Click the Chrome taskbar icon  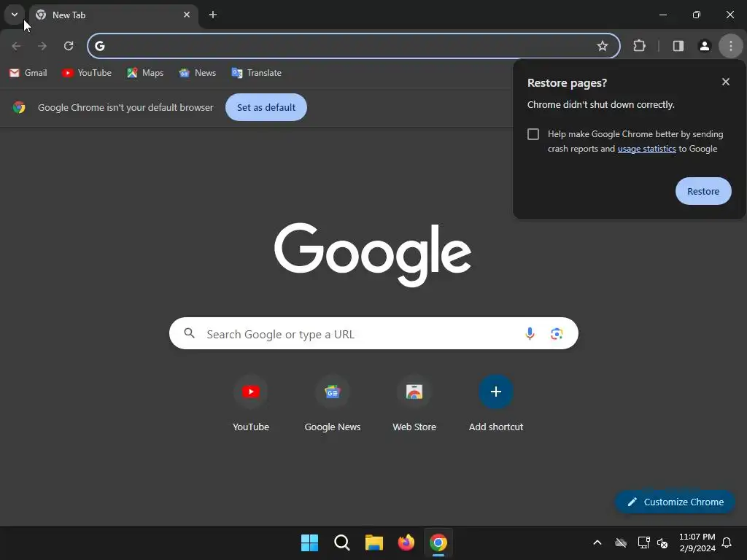[438, 542]
